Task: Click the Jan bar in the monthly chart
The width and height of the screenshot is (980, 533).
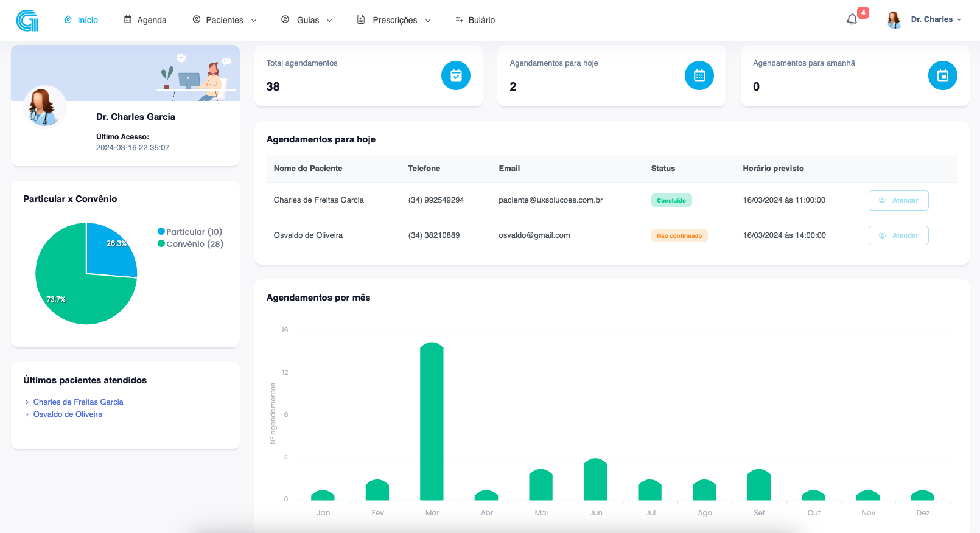Action: click(x=323, y=496)
